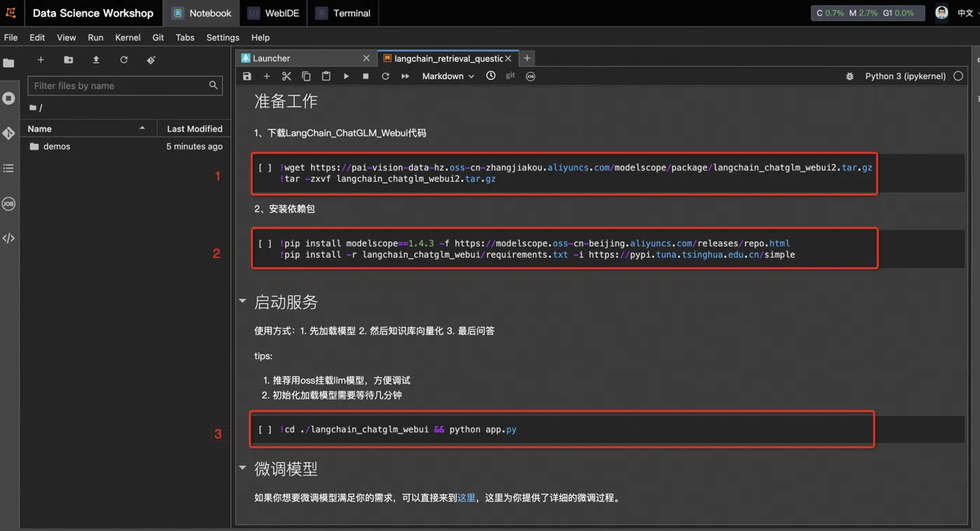
Task: Run the selected cell
Action: pos(346,76)
